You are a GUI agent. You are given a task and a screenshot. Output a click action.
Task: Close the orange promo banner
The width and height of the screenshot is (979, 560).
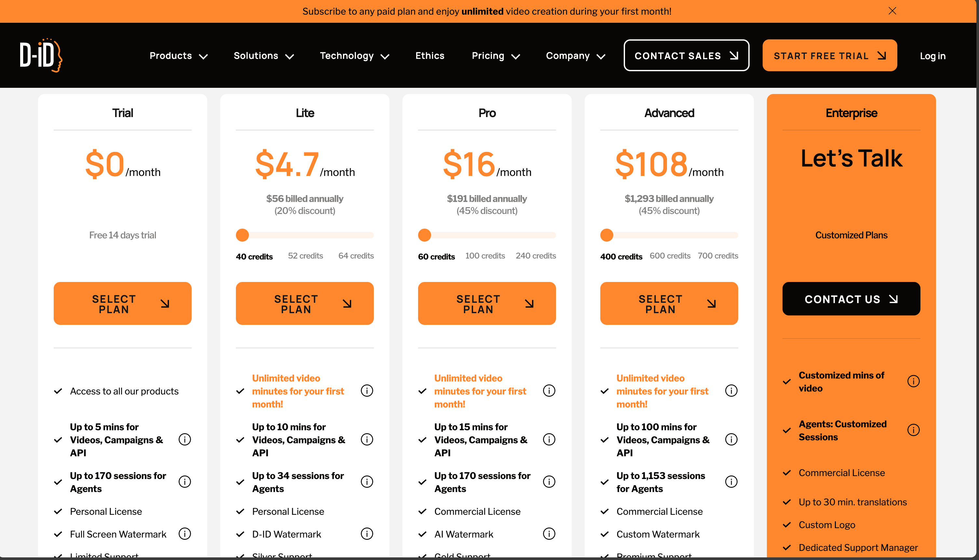(892, 11)
